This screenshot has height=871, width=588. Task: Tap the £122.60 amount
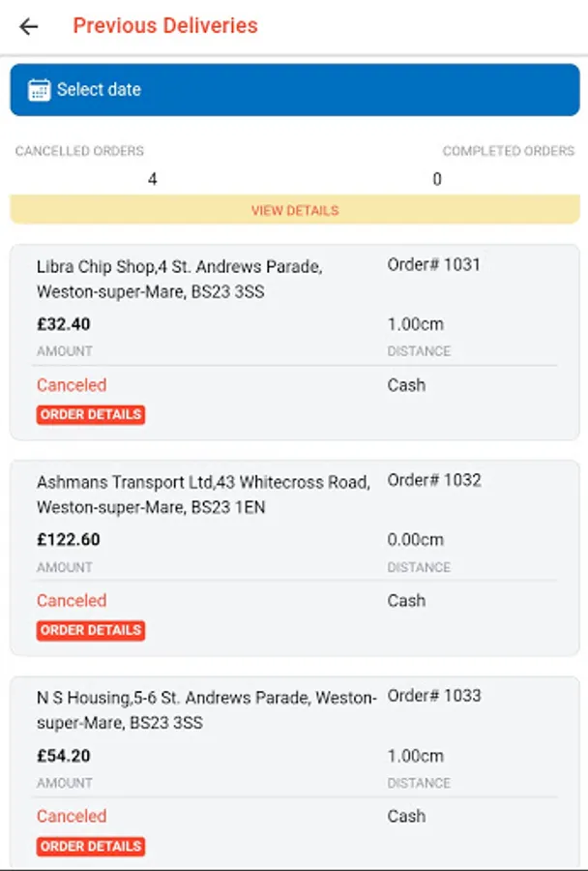(x=69, y=540)
